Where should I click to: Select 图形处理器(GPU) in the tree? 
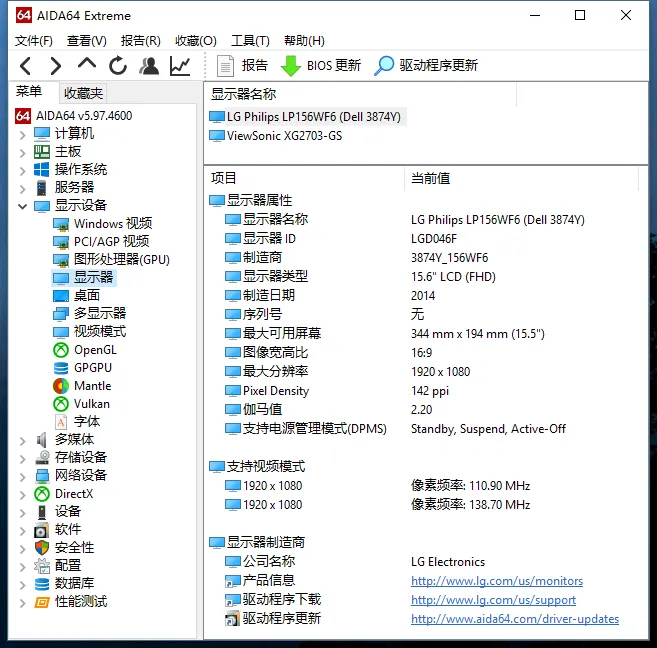pos(111,260)
